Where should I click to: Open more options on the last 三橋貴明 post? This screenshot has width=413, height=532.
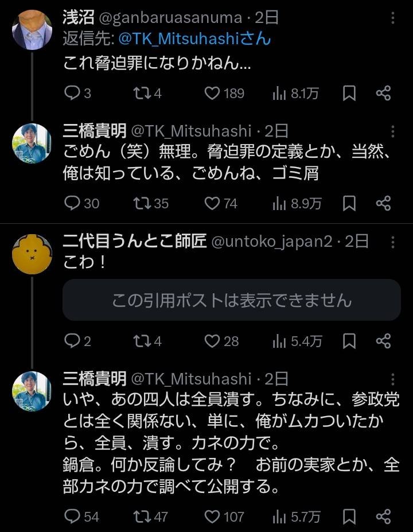(x=393, y=379)
